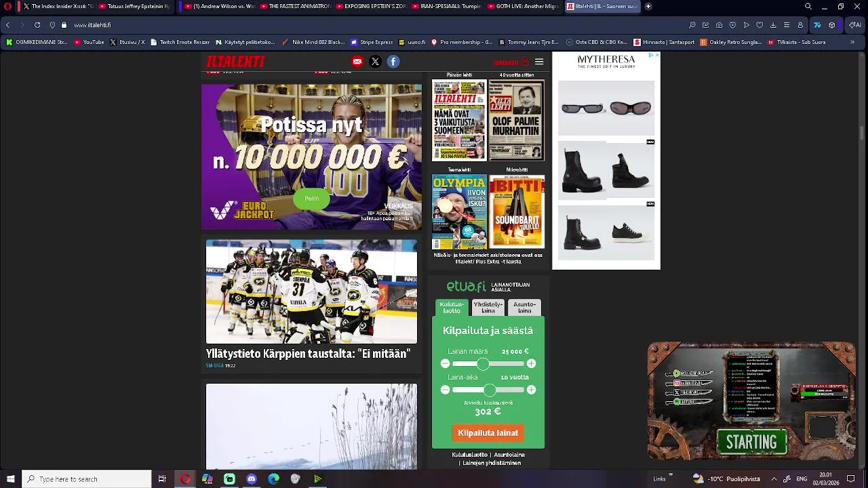The image size is (868, 488).
Task: Open Microsoft Edge from the taskbar
Action: pyautogui.click(x=274, y=479)
